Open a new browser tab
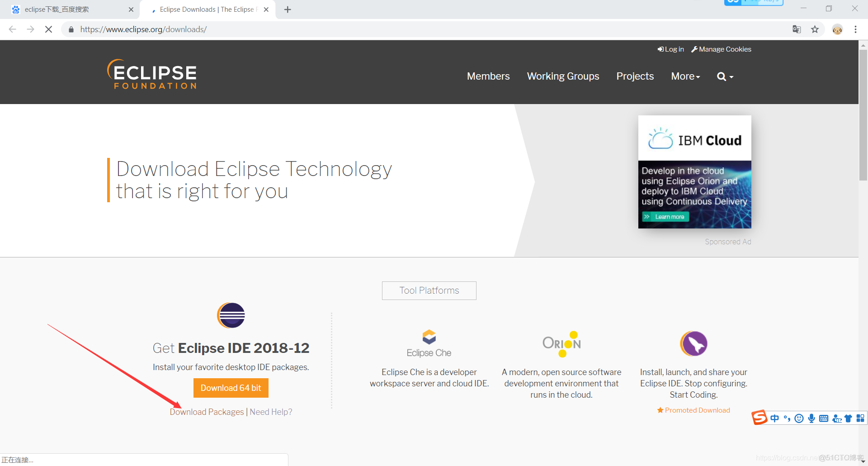The image size is (868, 466). (288, 10)
